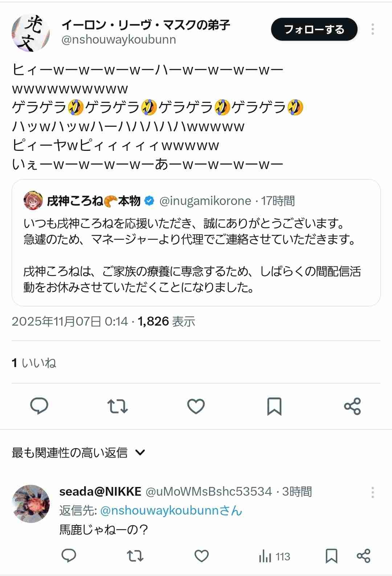View the 1 いいね likes list
This screenshot has height=576, width=392.
tap(34, 363)
